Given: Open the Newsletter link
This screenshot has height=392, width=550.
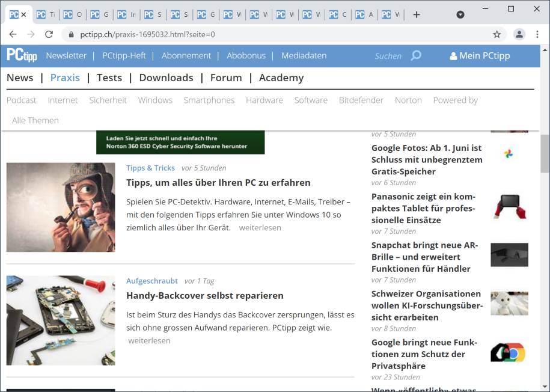Looking at the screenshot, I should click(x=66, y=55).
